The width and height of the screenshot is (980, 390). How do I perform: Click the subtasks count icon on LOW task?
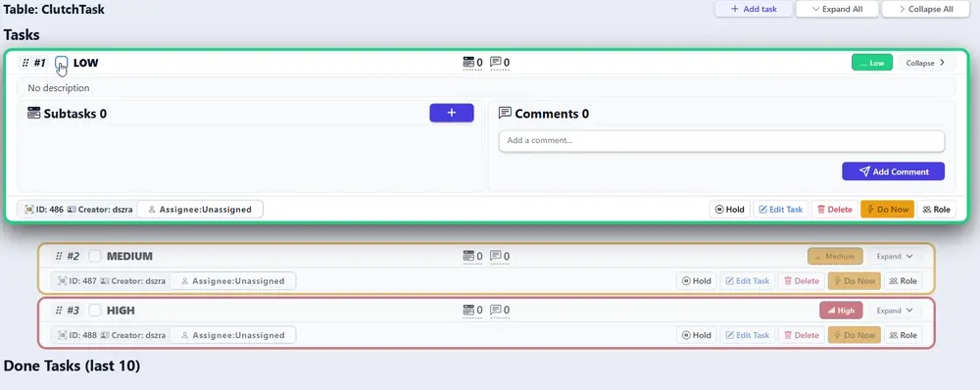(x=468, y=62)
